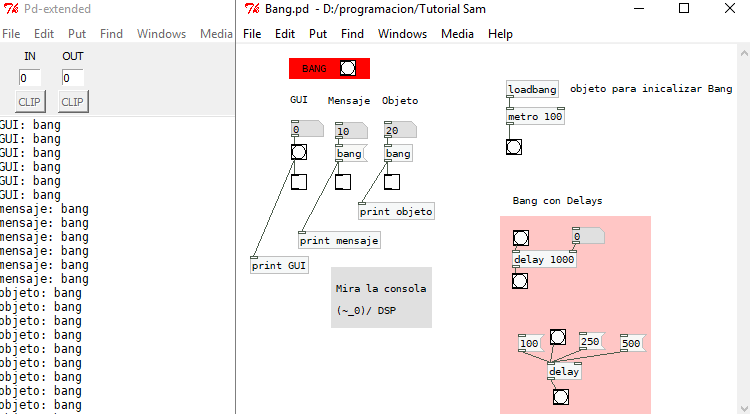Click 'objeto para inicalizar Bang' comment
The width and height of the screenshot is (750, 414).
coord(651,88)
